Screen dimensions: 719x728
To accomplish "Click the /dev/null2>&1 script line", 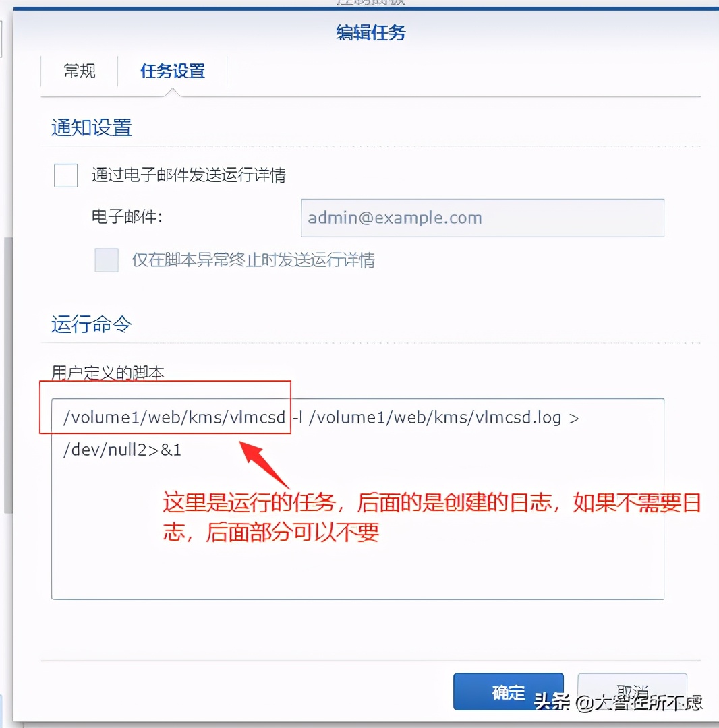I will (122, 450).
